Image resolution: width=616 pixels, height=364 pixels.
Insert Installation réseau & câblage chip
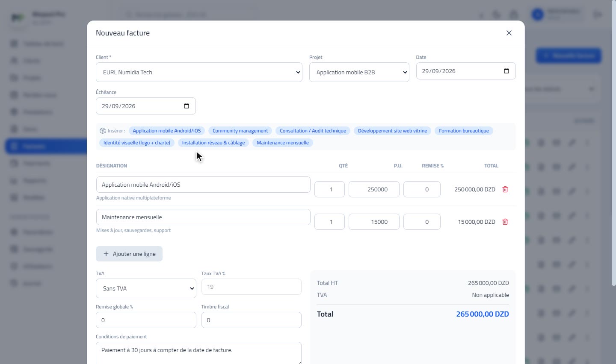[x=213, y=143]
